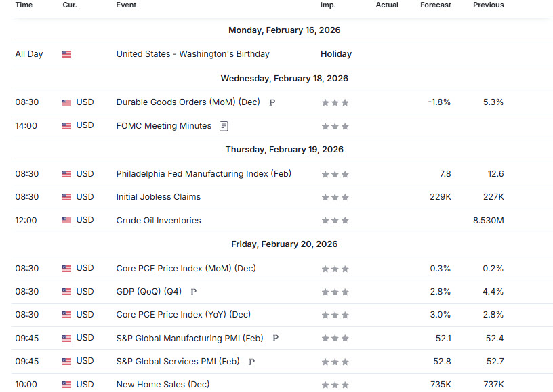The image size is (553, 392).
Task: Click the US flag next to New Home Sales
Action: pyautogui.click(x=66, y=385)
